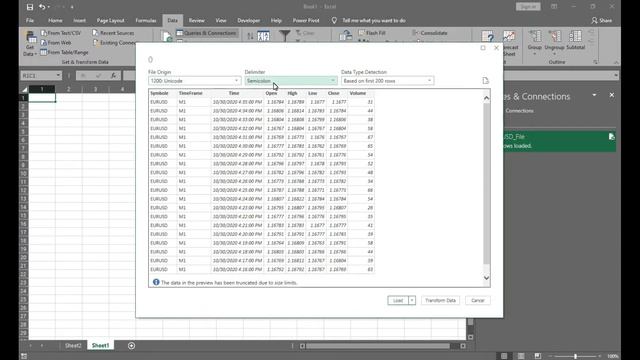Click the Subtotal icon
Screen dimensions: 640x360
576,37
